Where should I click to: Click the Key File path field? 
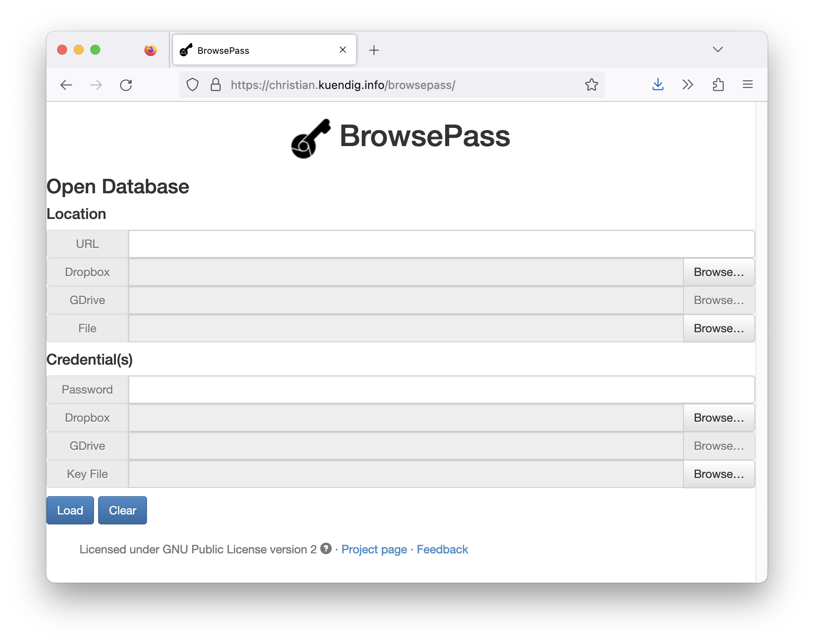[x=406, y=474]
